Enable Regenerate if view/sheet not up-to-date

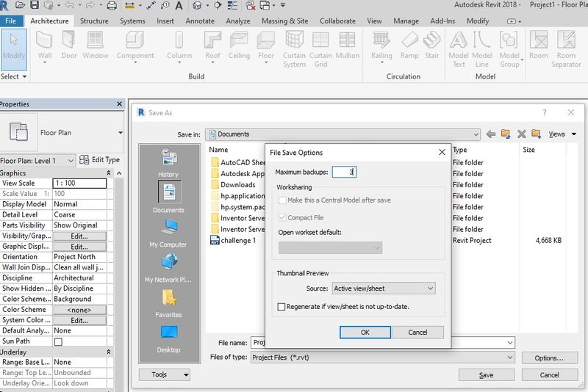tap(282, 307)
